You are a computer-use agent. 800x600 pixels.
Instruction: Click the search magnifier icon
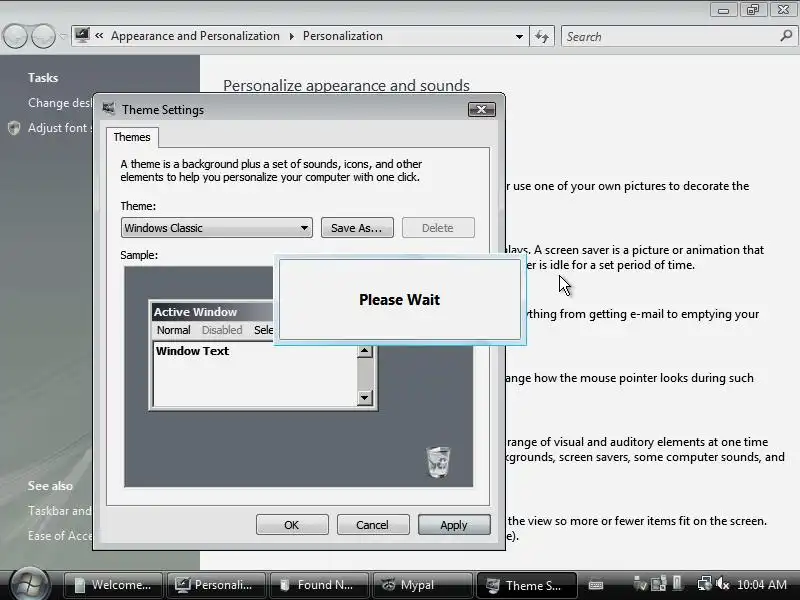[x=786, y=36]
